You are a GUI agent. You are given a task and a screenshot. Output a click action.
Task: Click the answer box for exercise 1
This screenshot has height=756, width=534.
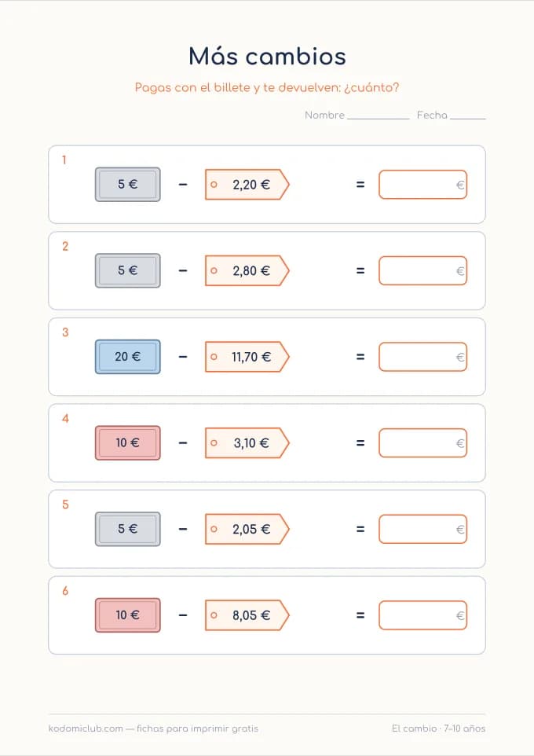[422, 184]
